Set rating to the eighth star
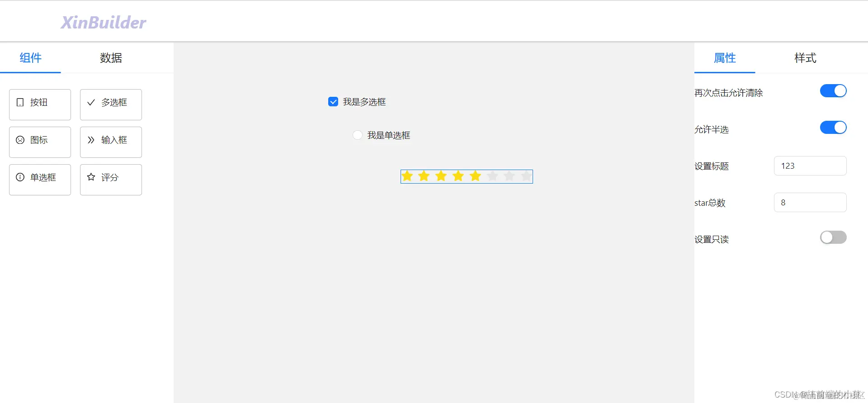Screen dimensions: 868x403 [527, 176]
